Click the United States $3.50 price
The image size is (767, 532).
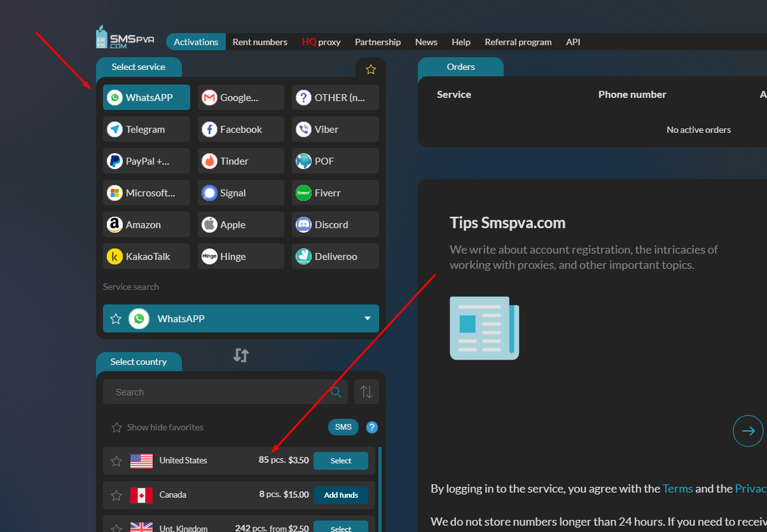[298, 460]
